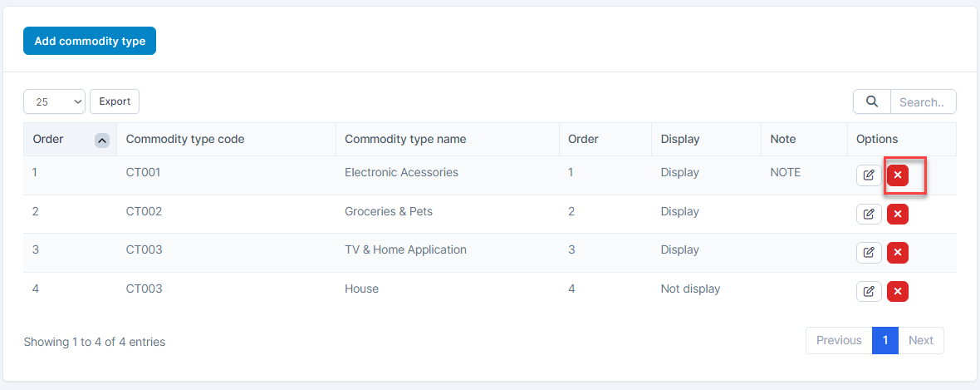Edit the TV & Home Application row

[x=869, y=252]
